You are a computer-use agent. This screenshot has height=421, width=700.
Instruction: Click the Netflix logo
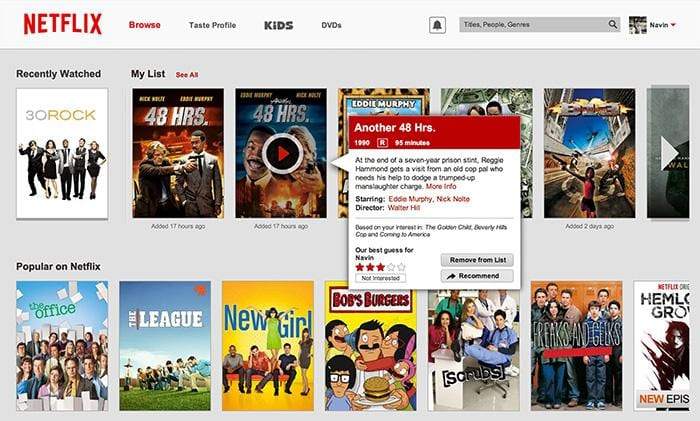coord(63,24)
